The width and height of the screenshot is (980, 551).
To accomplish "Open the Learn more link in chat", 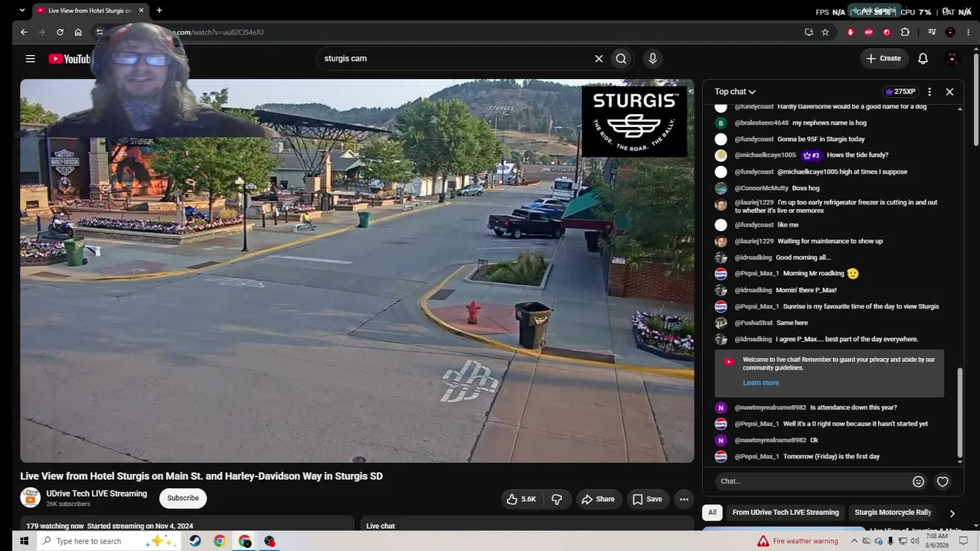I will click(x=760, y=383).
